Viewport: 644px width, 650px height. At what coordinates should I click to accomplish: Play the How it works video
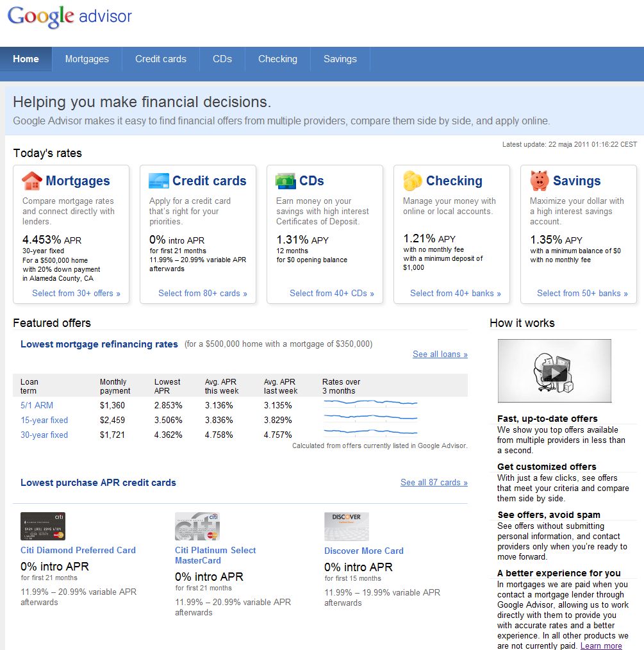coord(554,371)
